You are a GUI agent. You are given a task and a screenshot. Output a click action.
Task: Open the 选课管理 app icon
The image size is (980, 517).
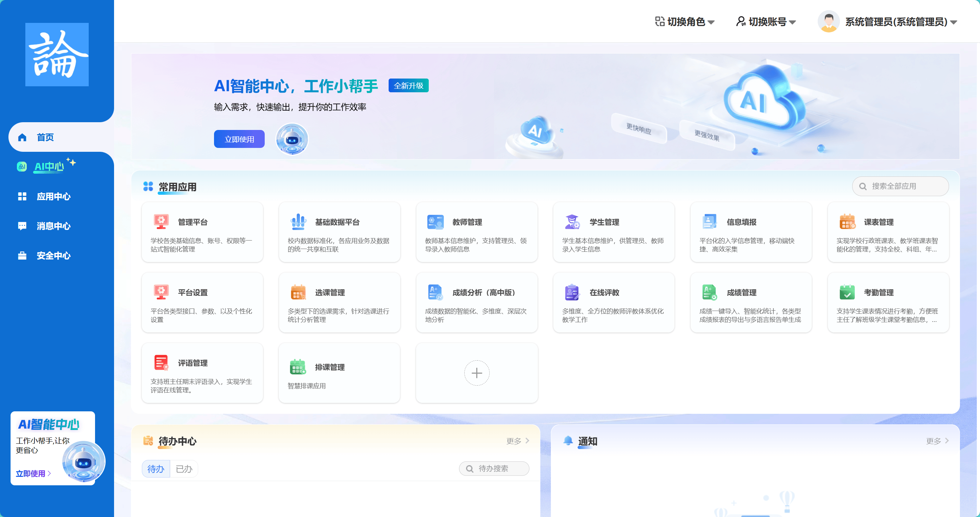point(298,292)
